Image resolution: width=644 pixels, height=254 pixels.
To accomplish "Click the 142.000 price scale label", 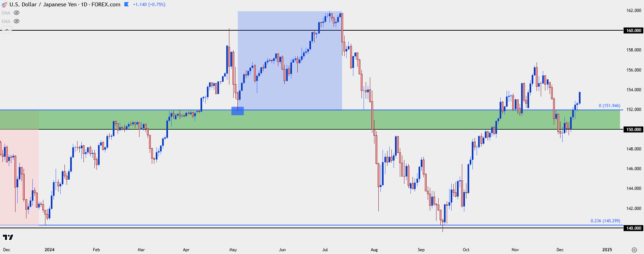I will tap(633, 209).
